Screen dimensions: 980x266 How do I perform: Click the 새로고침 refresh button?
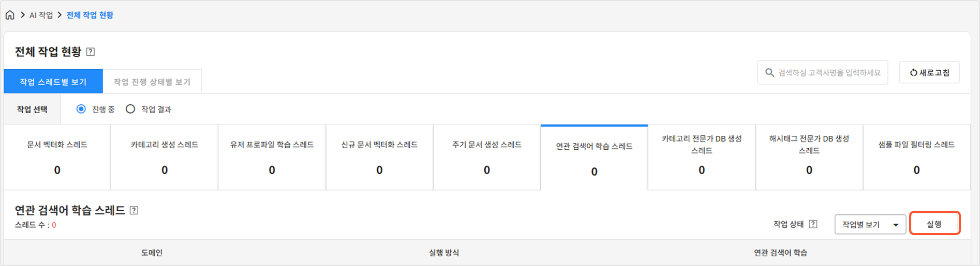point(929,73)
